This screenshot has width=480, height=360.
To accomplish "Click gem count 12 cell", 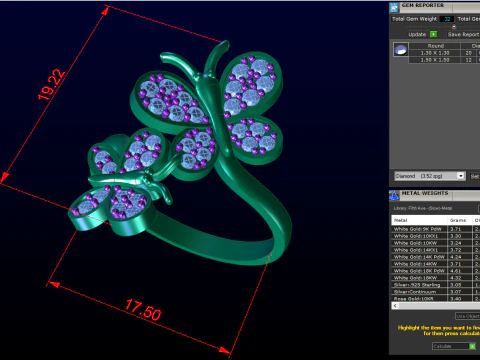I will [468, 60].
